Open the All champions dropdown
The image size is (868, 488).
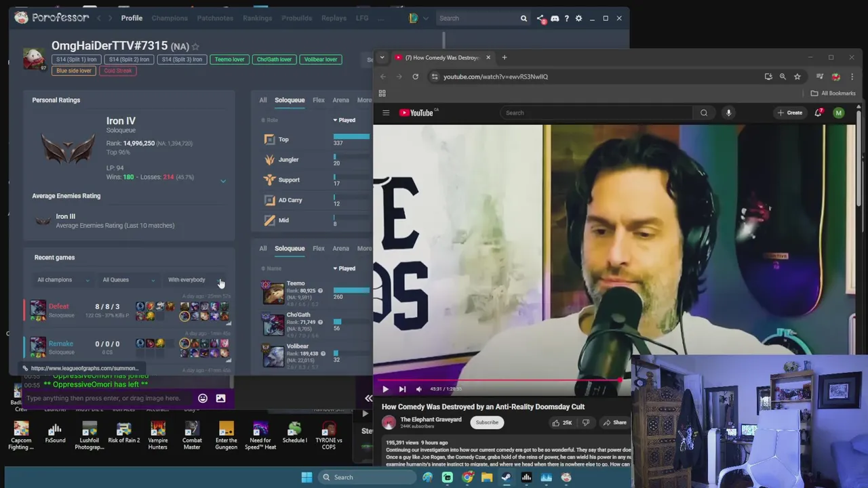(63, 280)
